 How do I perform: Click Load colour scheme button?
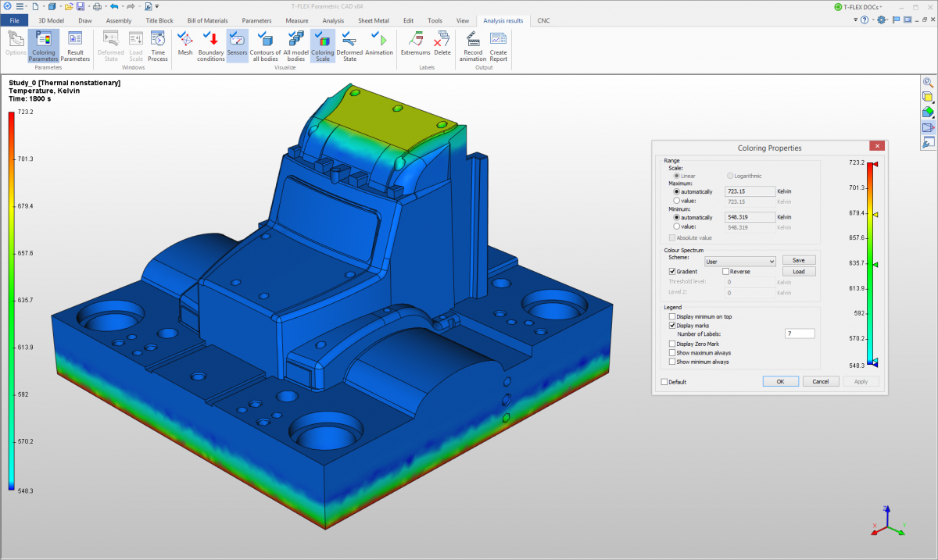[x=799, y=272]
